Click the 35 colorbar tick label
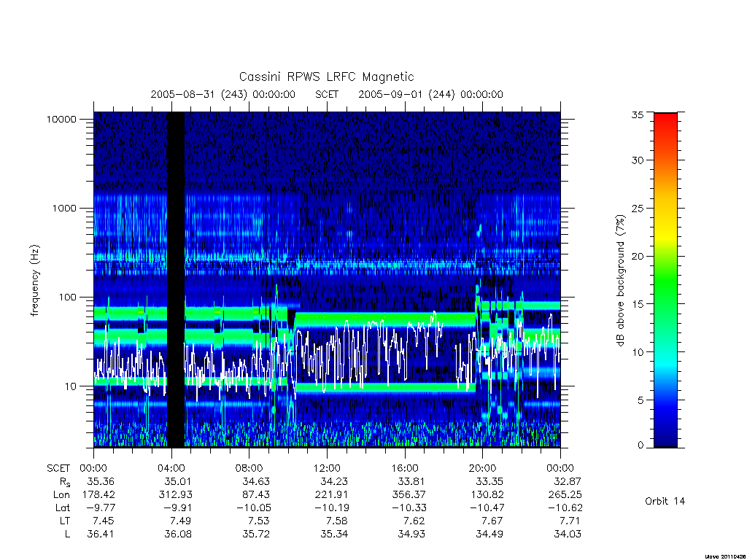Viewport: 747px width, 560px height. [638, 114]
